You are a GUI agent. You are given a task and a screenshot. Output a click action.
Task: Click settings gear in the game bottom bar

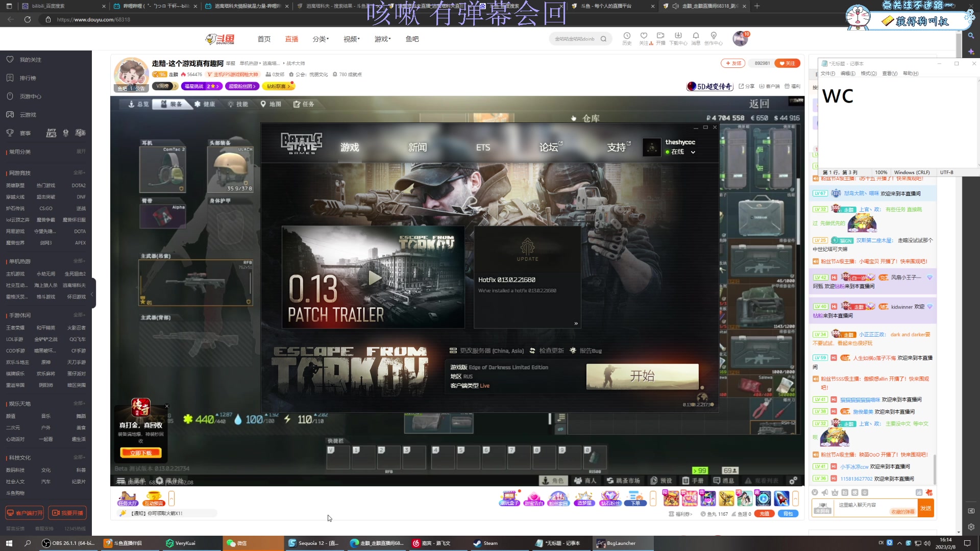pyautogui.click(x=793, y=481)
